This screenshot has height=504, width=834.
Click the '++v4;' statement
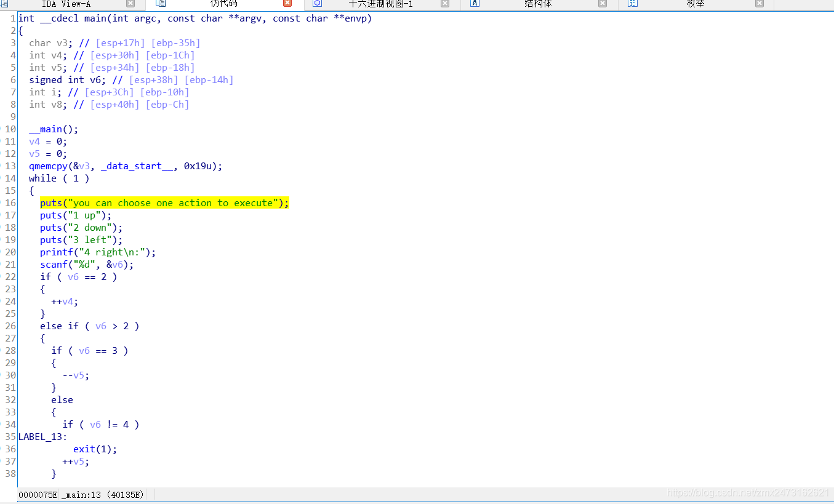coord(65,302)
